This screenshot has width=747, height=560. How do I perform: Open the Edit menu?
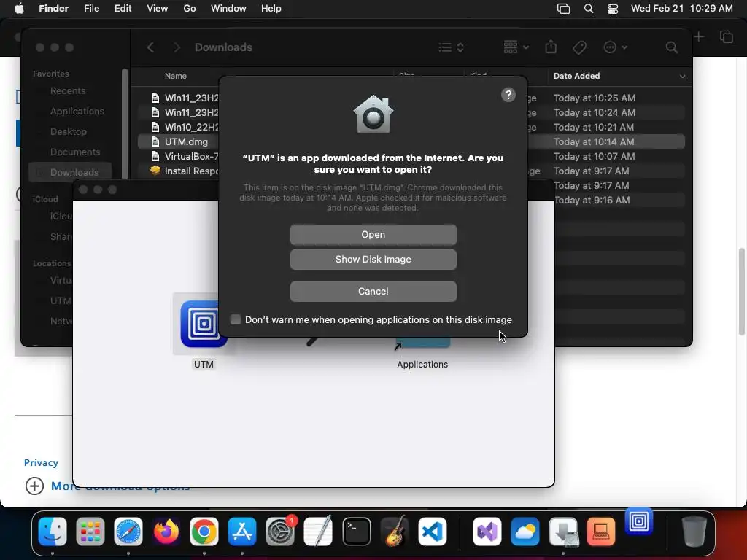tap(123, 9)
